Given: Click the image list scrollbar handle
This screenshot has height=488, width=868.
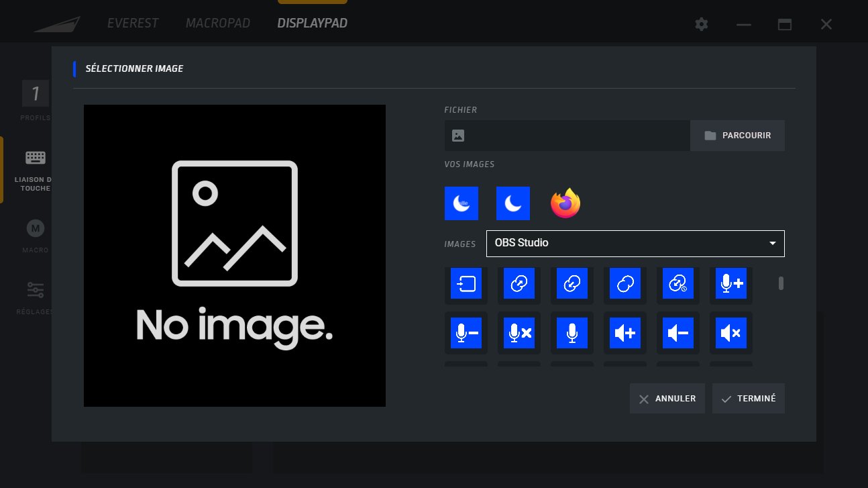Looking at the screenshot, I should pyautogui.click(x=781, y=283).
